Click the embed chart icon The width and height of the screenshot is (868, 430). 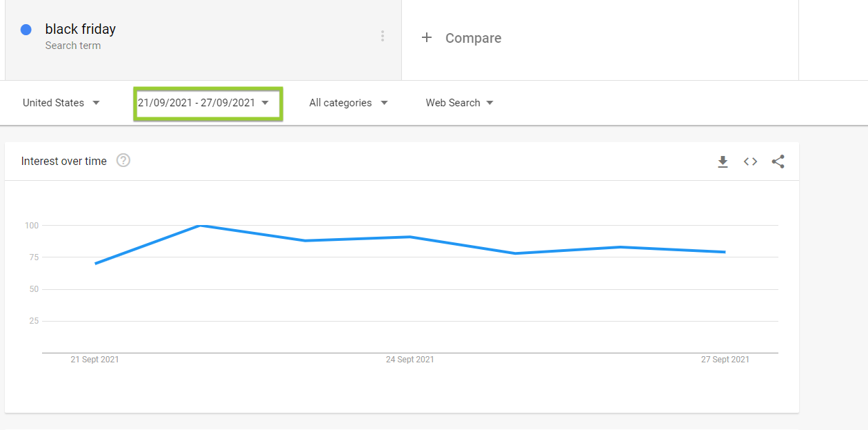tap(750, 161)
